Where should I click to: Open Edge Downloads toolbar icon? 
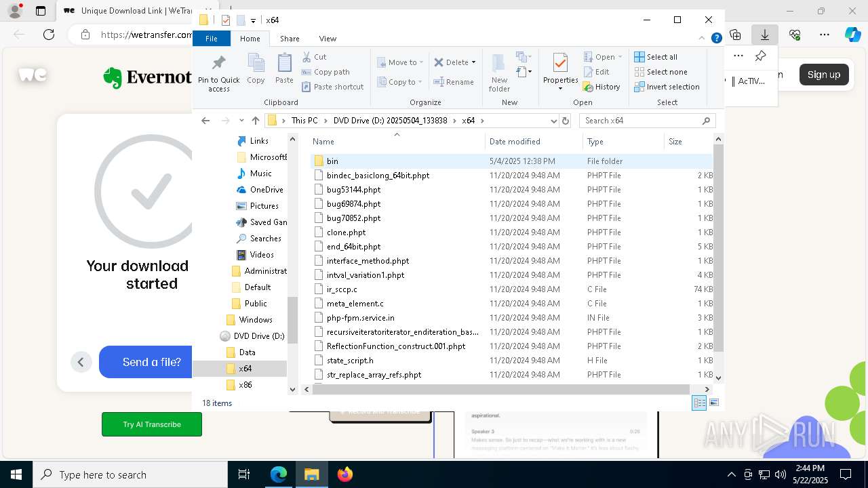pos(765,35)
